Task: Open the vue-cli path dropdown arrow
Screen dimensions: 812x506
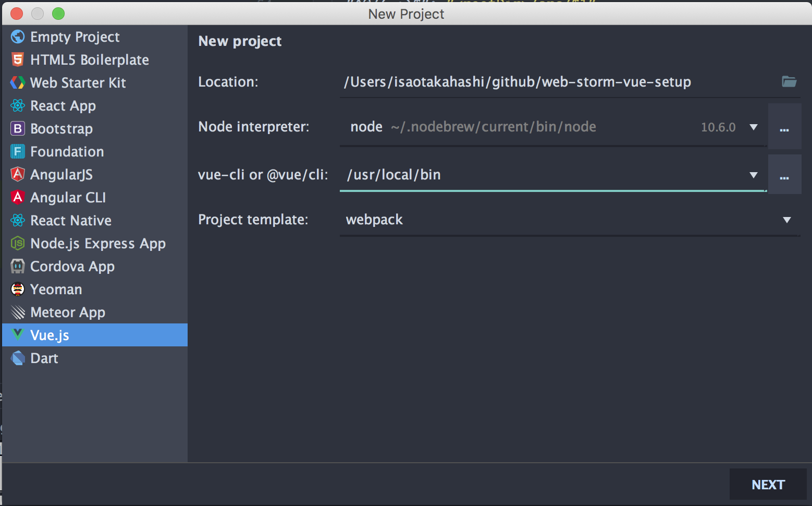Action: coord(753,175)
